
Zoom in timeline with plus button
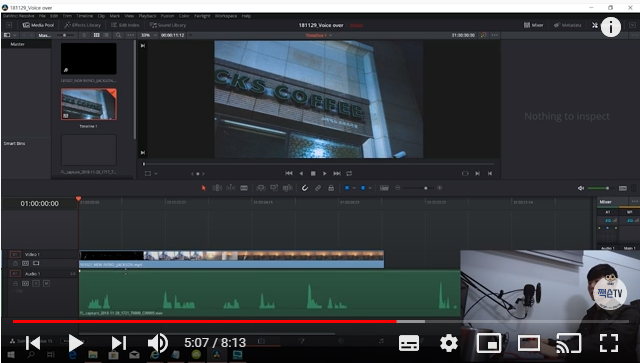pyautogui.click(x=440, y=188)
